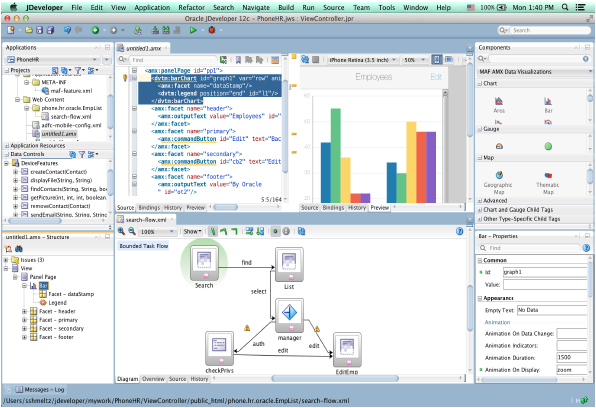Viewport: 596px width, 408px height.
Task: Select createContact(Contact) data control
Action: coord(59,172)
